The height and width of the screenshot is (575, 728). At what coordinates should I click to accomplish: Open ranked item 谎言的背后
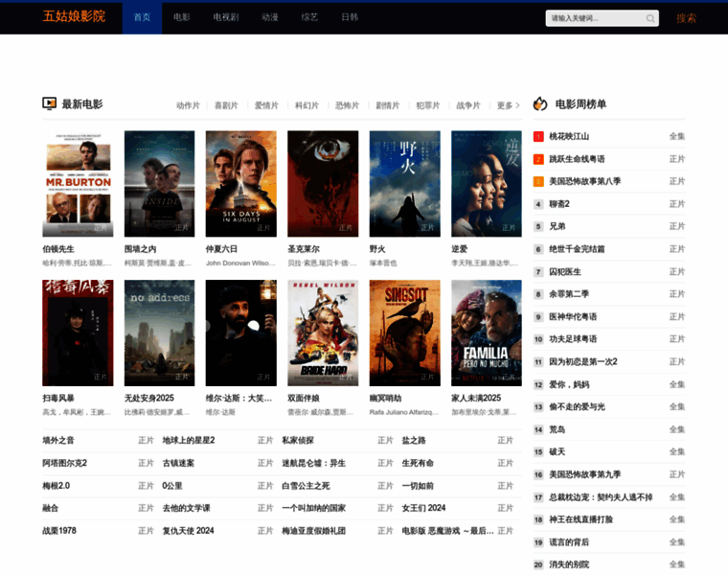tap(569, 542)
